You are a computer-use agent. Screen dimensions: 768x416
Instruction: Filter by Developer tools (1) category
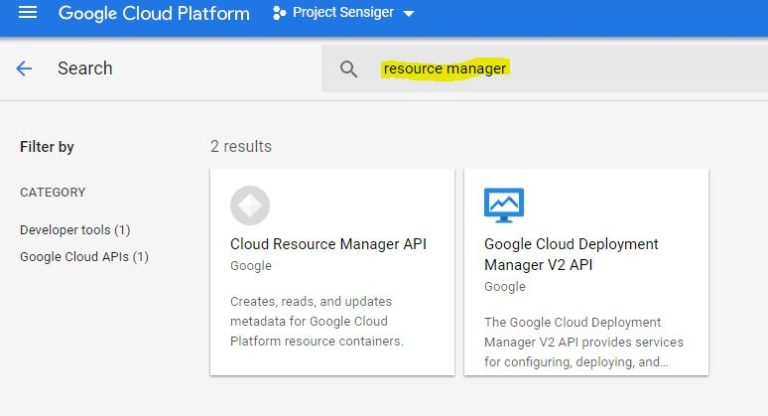point(75,230)
